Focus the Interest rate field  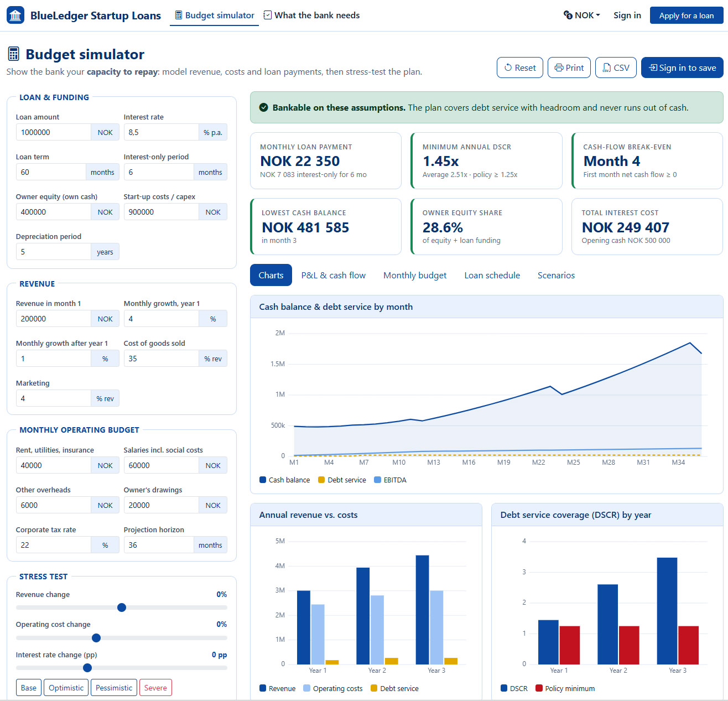pos(161,132)
